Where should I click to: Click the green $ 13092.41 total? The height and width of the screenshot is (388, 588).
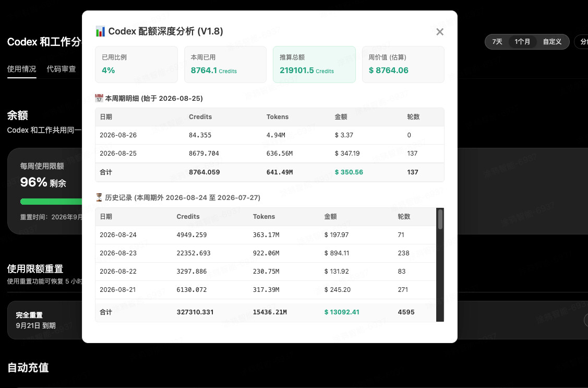pos(342,312)
